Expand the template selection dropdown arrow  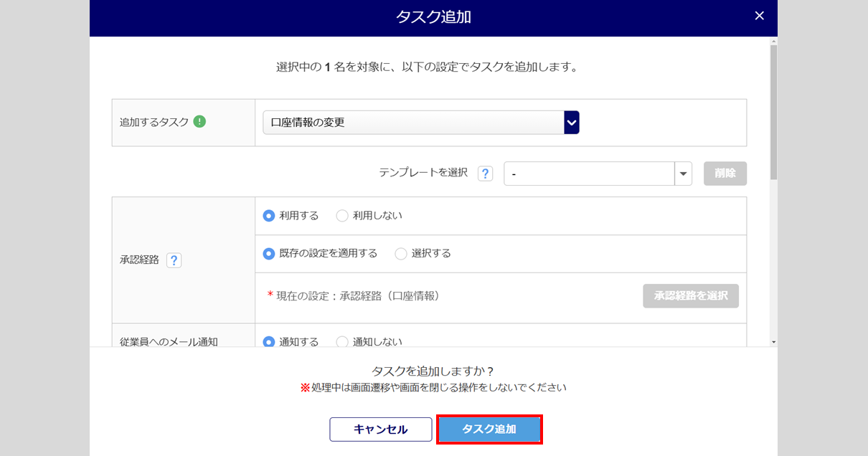[683, 174]
